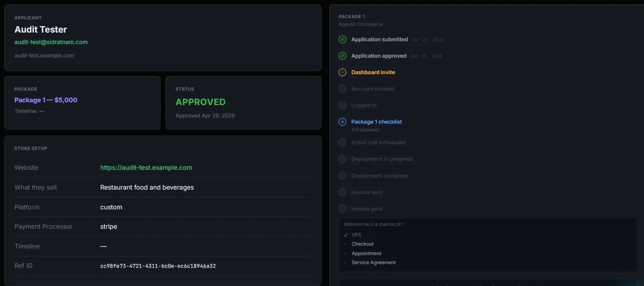Screen dimensions: 644x286
Task: Click the green checkmark next to VPS
Action: point(346,235)
